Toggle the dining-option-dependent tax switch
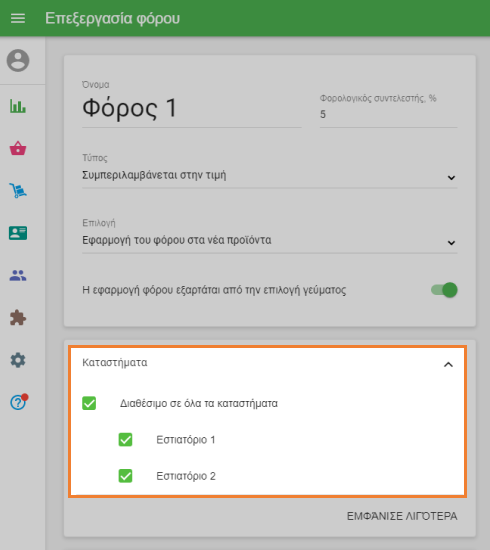 [x=444, y=290]
